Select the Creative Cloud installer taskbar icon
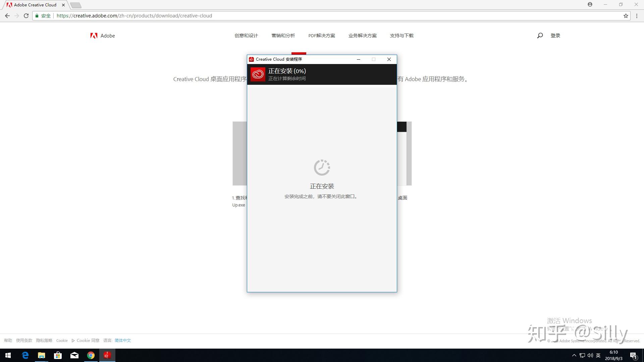 pos(107,355)
